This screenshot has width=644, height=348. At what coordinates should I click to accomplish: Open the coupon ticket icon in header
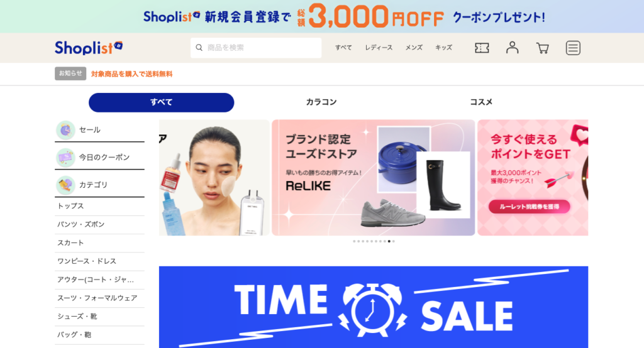point(482,48)
